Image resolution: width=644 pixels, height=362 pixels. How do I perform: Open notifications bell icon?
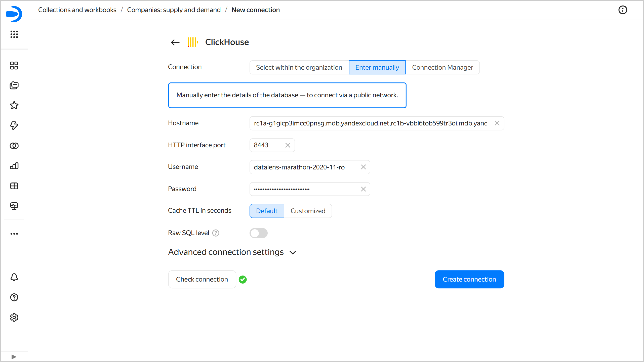click(x=14, y=277)
